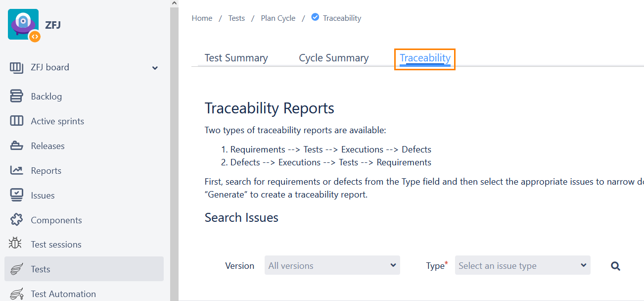644x301 pixels.
Task: Open the Version dropdown showing All versions
Action: [x=332, y=265]
